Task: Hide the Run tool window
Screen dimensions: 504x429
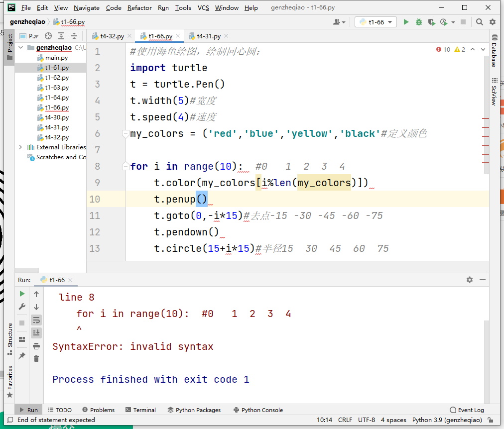Action: coord(483,280)
